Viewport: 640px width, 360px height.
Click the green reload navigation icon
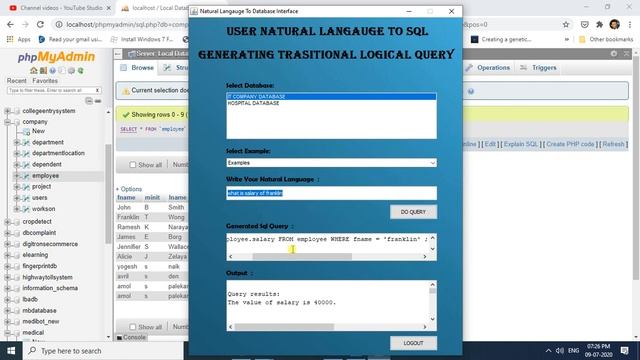click(80, 71)
